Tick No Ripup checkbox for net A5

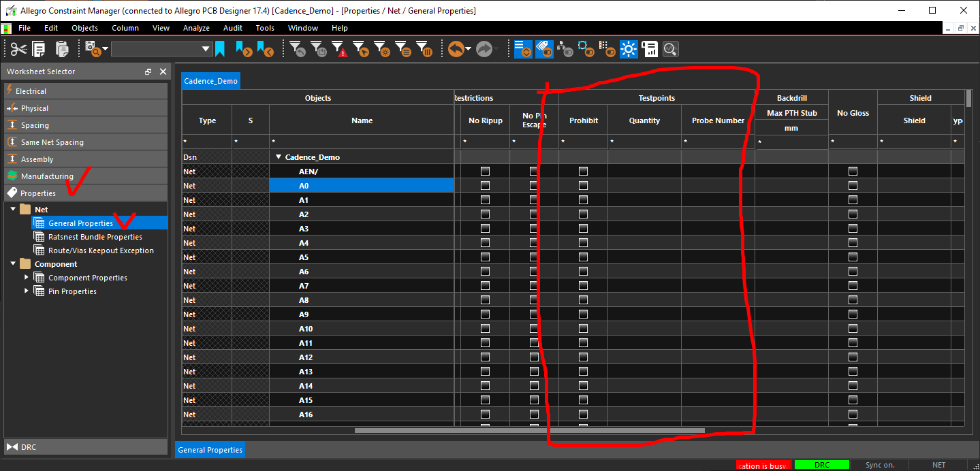click(x=485, y=257)
